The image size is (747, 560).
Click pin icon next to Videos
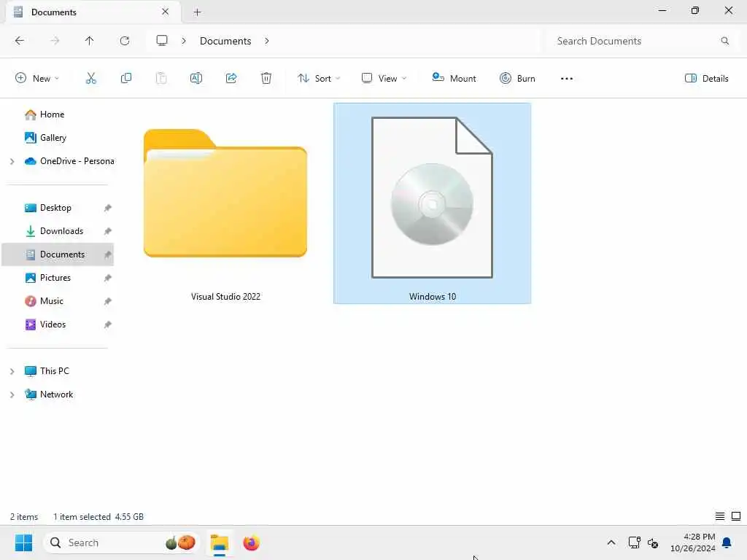[x=108, y=324]
